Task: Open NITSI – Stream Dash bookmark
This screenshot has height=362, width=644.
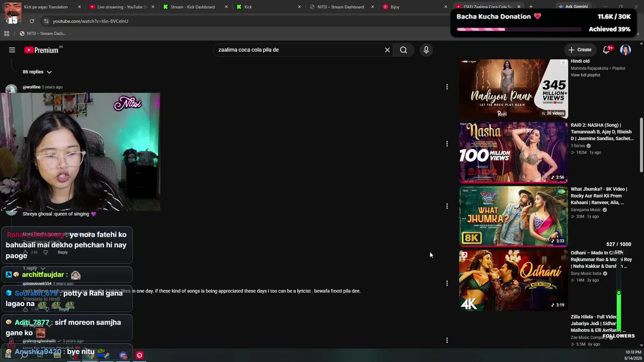Action: (42, 34)
